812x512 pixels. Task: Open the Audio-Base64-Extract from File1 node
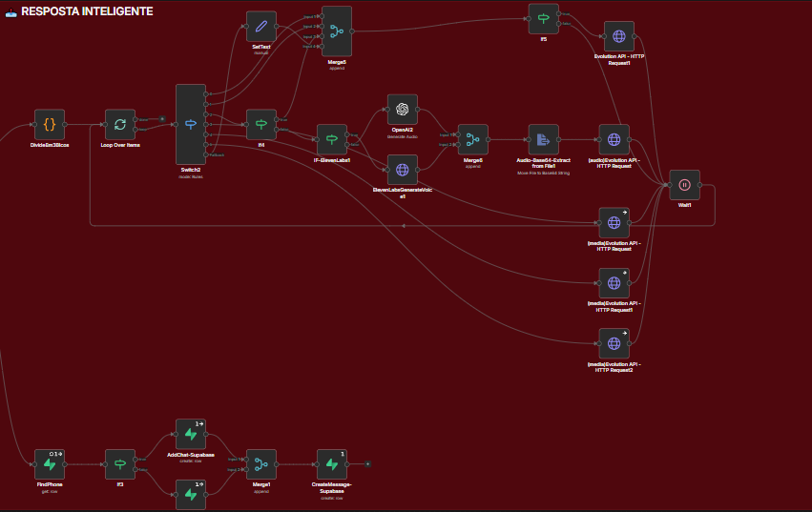coord(543,139)
